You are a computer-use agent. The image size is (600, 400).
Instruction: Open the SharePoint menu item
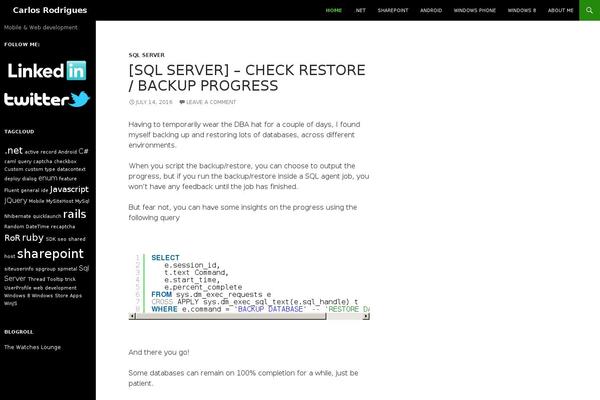pyautogui.click(x=393, y=10)
